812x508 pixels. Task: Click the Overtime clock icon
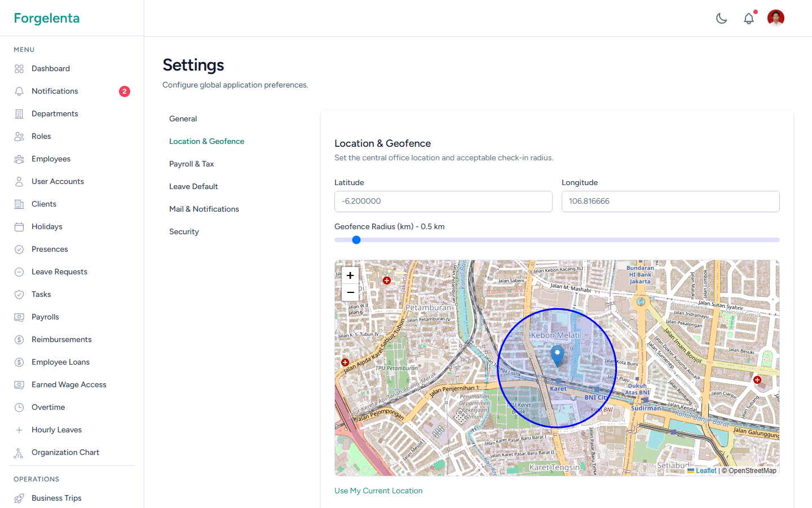[19, 408]
